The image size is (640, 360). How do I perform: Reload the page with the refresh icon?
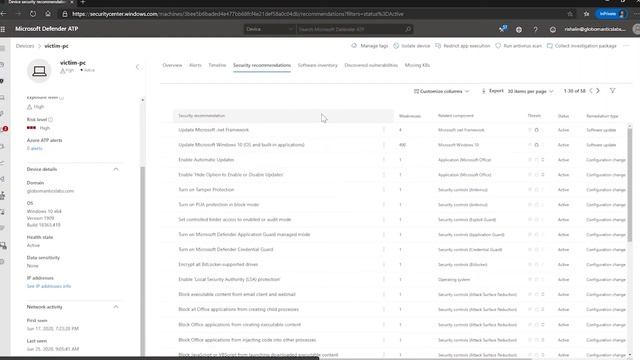click(33, 13)
